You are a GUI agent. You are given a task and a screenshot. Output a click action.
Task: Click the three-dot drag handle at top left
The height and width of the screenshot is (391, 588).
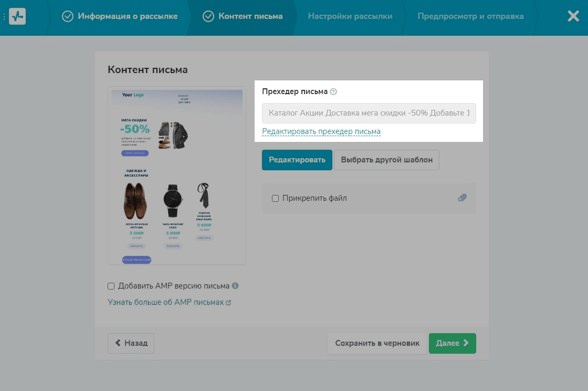coord(4,16)
